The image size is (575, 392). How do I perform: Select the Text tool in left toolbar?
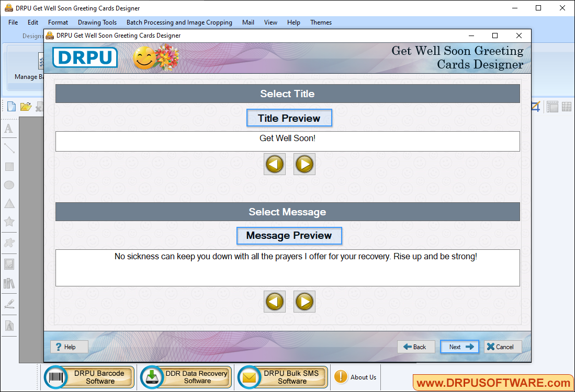coord(9,129)
